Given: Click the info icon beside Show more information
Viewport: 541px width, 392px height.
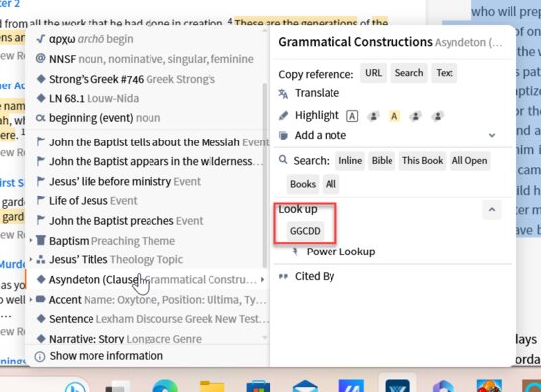Looking at the screenshot, I should pos(40,357).
